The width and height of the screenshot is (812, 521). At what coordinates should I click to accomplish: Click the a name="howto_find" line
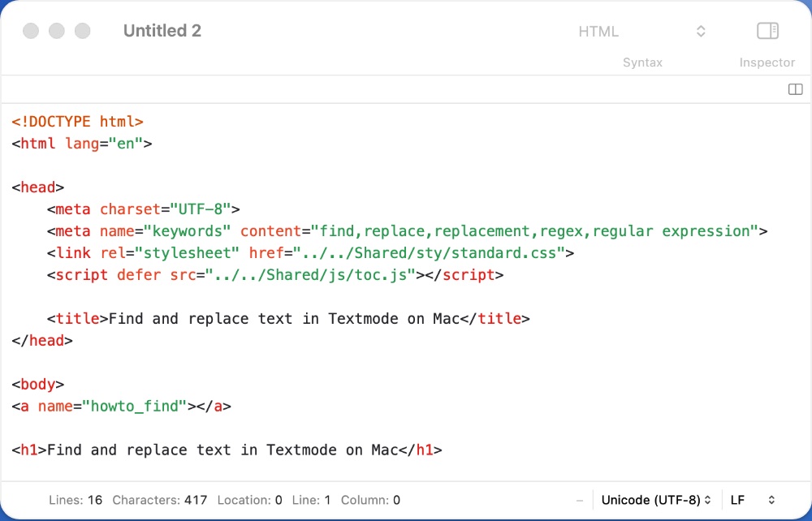(x=121, y=406)
